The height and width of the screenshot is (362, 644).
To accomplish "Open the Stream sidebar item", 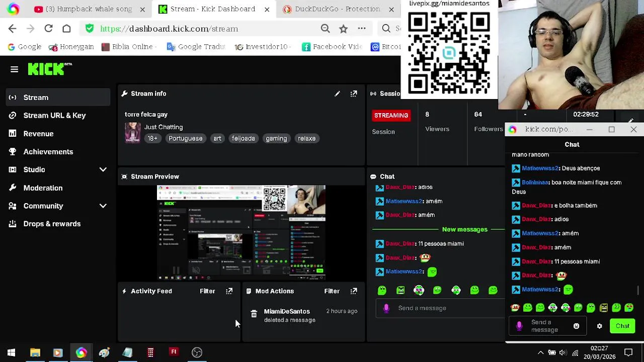I will [58, 98].
